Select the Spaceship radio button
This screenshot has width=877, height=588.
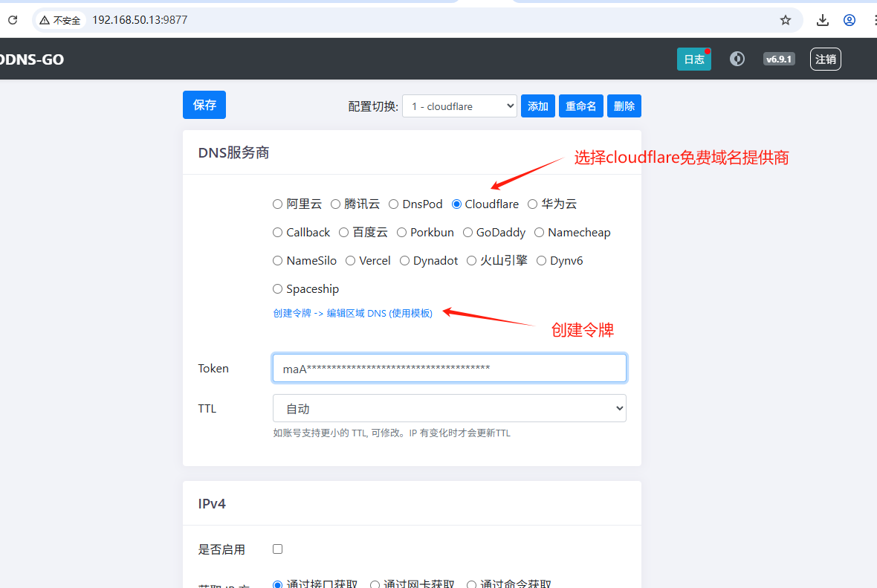277,288
